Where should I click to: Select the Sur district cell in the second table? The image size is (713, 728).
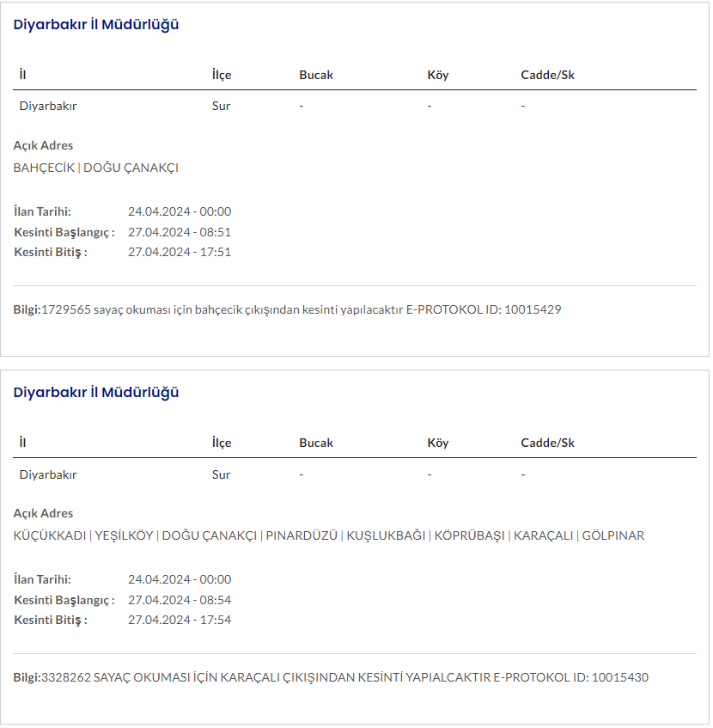pyautogui.click(x=221, y=474)
